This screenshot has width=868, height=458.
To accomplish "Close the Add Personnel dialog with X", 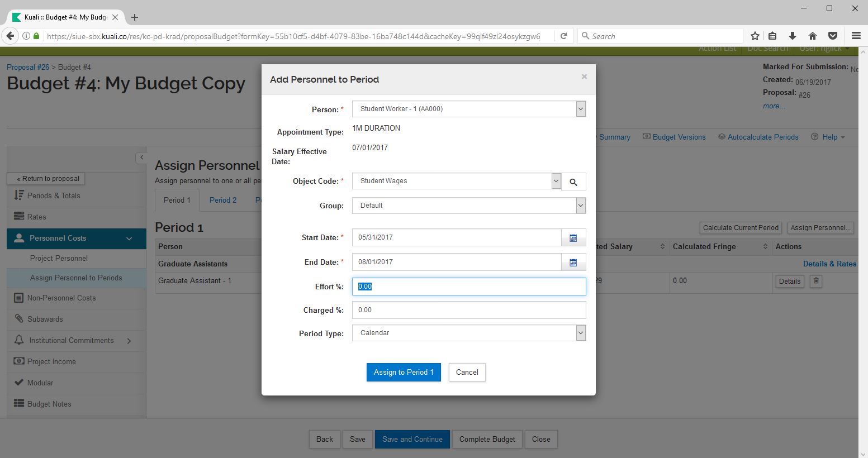I will 584,77.
